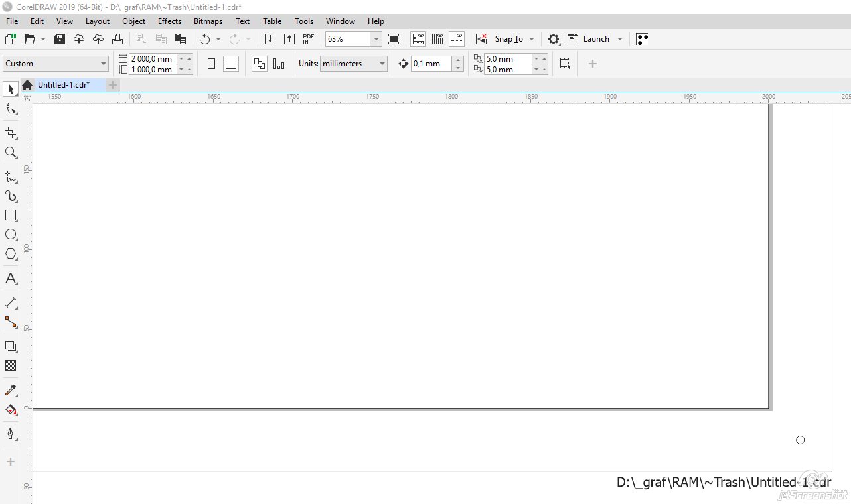The width and height of the screenshot is (851, 504).
Task: Click the Undo arrow icon
Action: (205, 39)
